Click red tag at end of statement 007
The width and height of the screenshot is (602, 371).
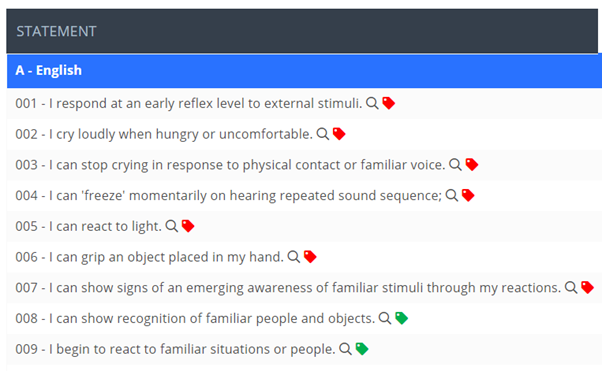(x=587, y=288)
